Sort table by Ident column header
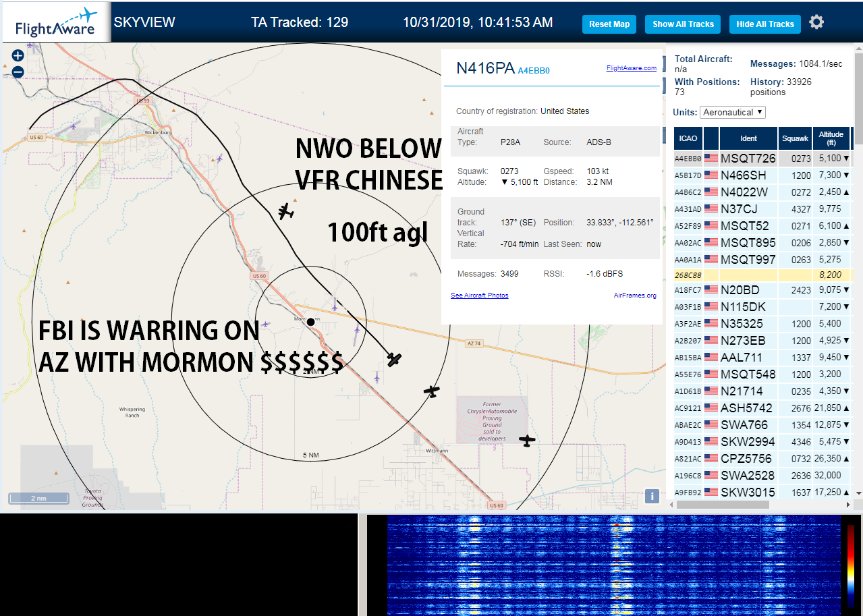Viewport: 863px width, 616px height. pyautogui.click(x=748, y=138)
